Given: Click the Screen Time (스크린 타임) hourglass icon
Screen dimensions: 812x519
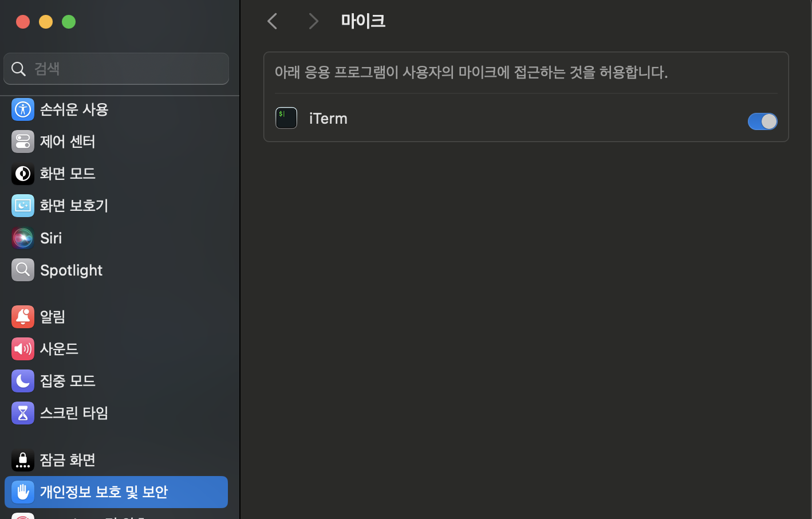Looking at the screenshot, I should tap(23, 413).
